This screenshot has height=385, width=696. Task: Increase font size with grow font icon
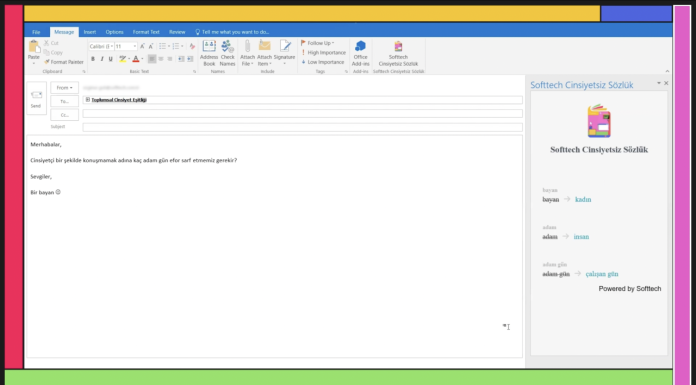click(x=142, y=46)
